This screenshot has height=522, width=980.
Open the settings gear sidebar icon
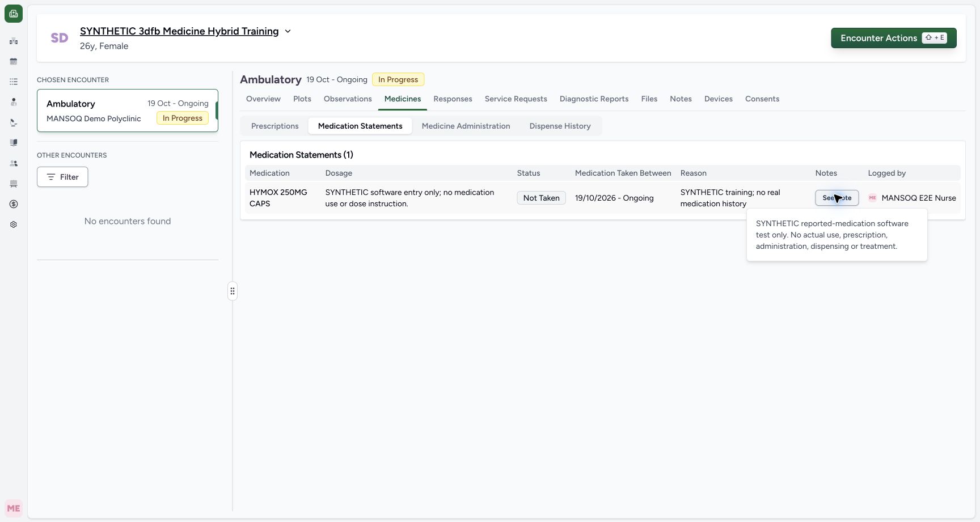coord(14,224)
